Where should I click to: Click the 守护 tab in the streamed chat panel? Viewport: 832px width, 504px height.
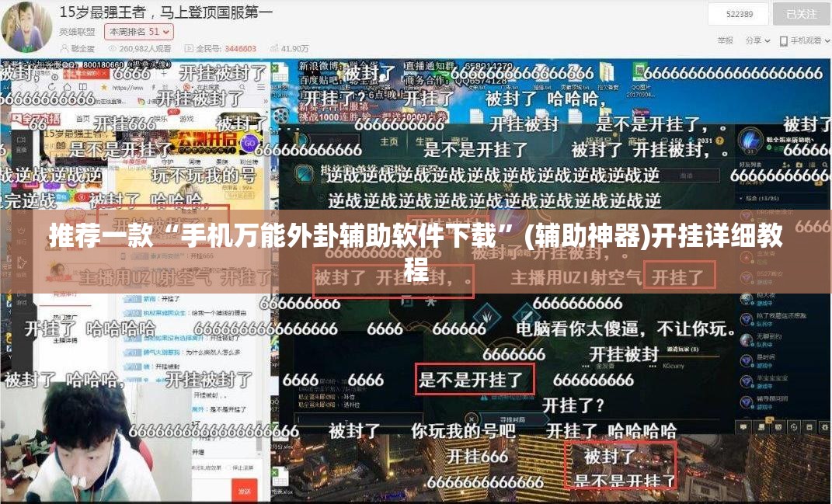click(166, 162)
